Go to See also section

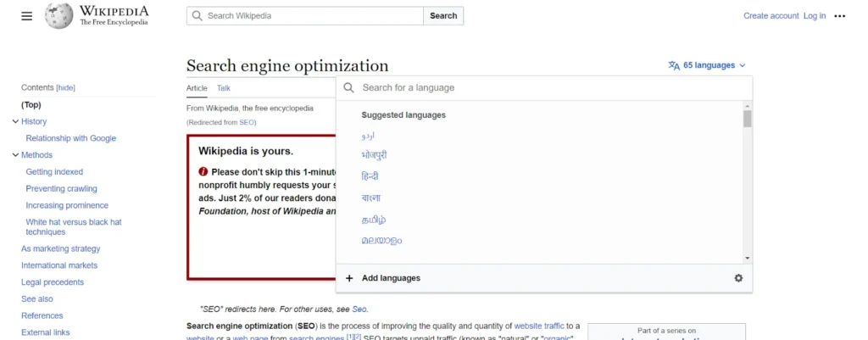click(37, 299)
